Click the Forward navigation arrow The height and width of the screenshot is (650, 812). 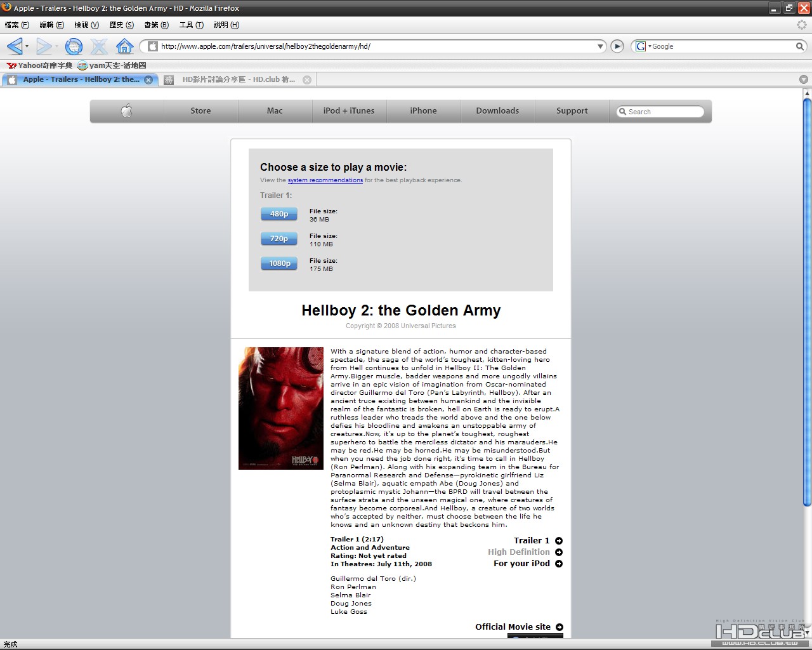click(x=43, y=46)
